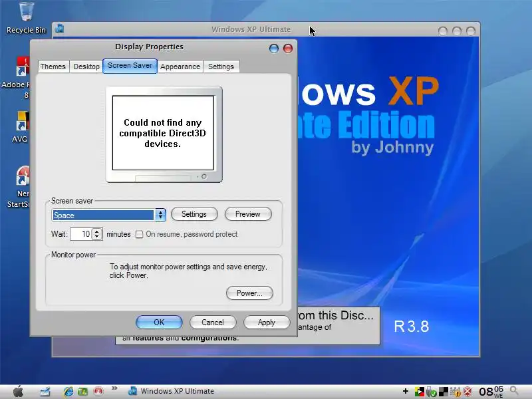Image resolution: width=532 pixels, height=399 pixels.
Task: Launch Internet Explorer from the quick launch
Action: click(x=68, y=391)
